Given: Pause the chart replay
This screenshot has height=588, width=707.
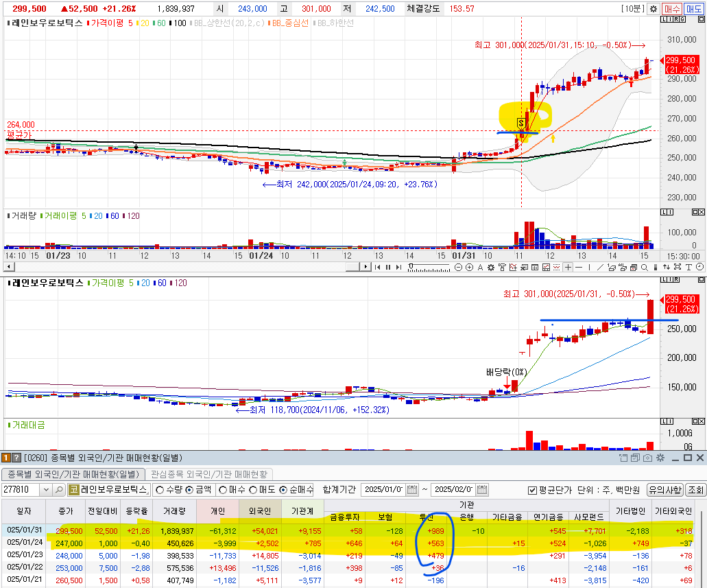Looking at the screenshot, I should tap(387, 267).
